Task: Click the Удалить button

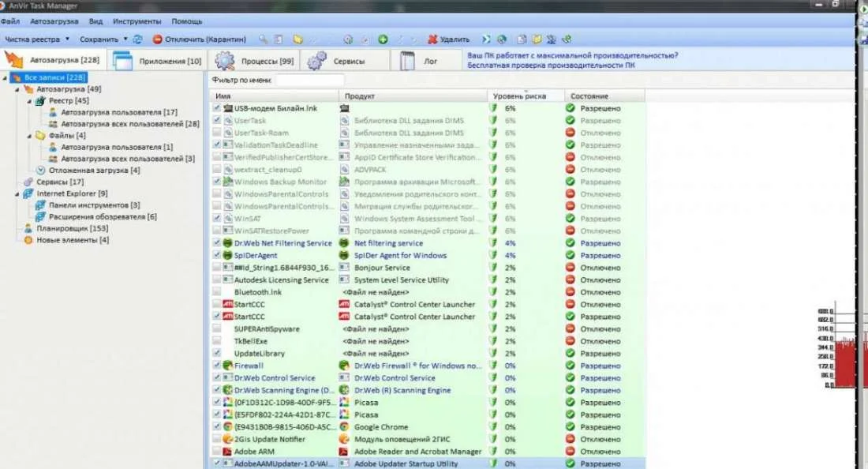Action: 448,39
